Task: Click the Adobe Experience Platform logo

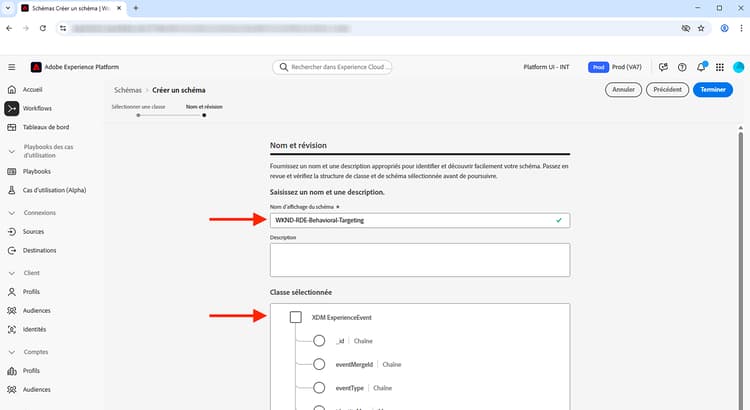Action: click(36, 67)
